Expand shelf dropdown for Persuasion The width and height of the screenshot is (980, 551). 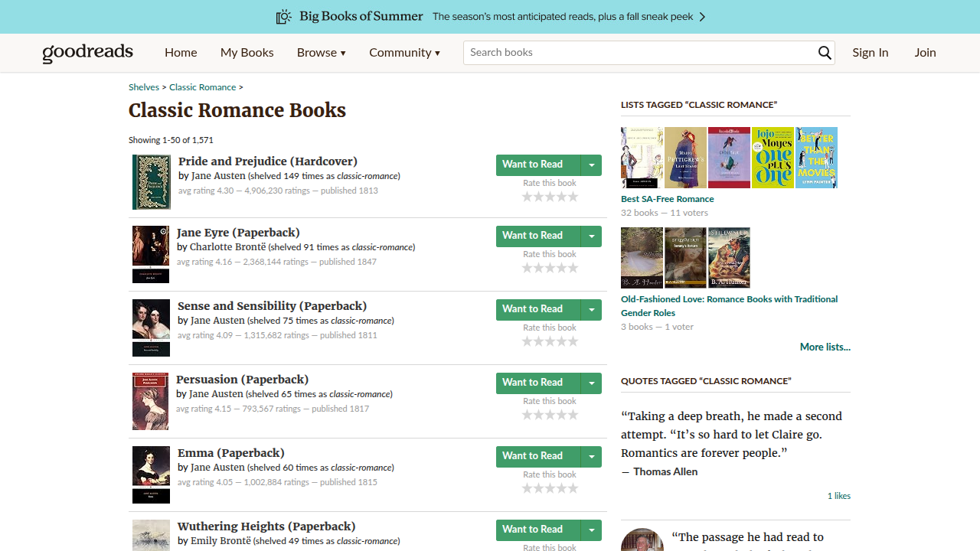[591, 383]
